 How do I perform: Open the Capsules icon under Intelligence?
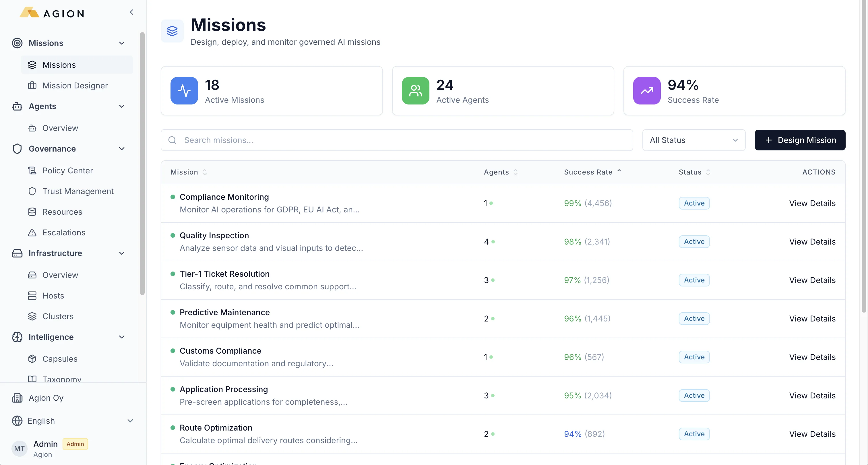coord(32,359)
